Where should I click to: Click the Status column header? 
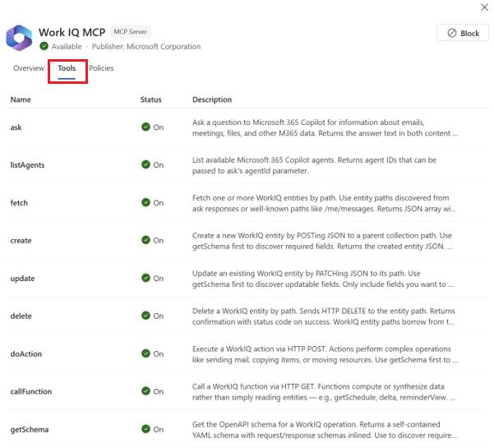(150, 99)
